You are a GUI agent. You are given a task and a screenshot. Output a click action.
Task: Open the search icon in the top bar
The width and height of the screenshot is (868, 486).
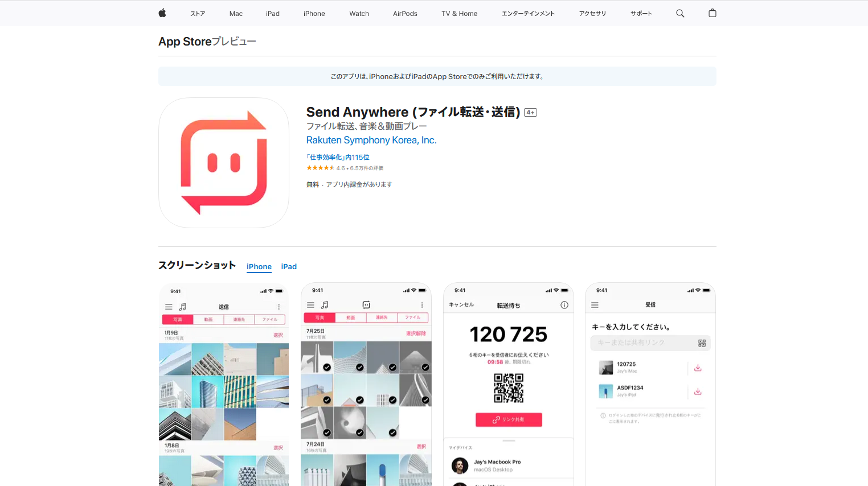pyautogui.click(x=680, y=13)
